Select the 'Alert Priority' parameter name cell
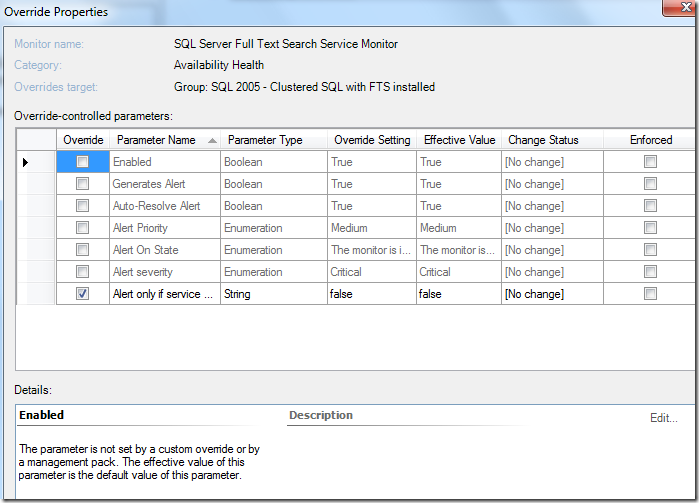The image size is (699, 503). click(x=165, y=228)
